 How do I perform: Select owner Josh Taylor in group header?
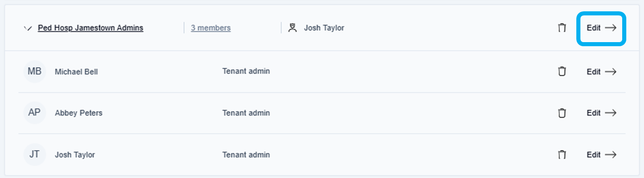pos(324,28)
